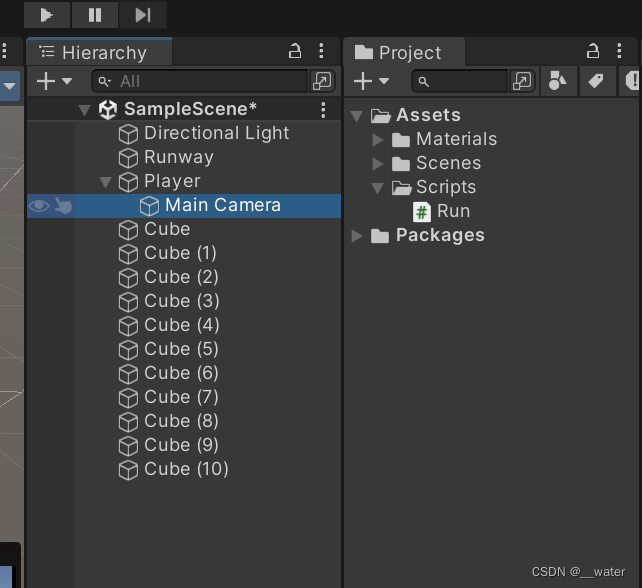This screenshot has height=588, width=642.
Task: Open the Project panel three-dot menu
Action: (619, 51)
